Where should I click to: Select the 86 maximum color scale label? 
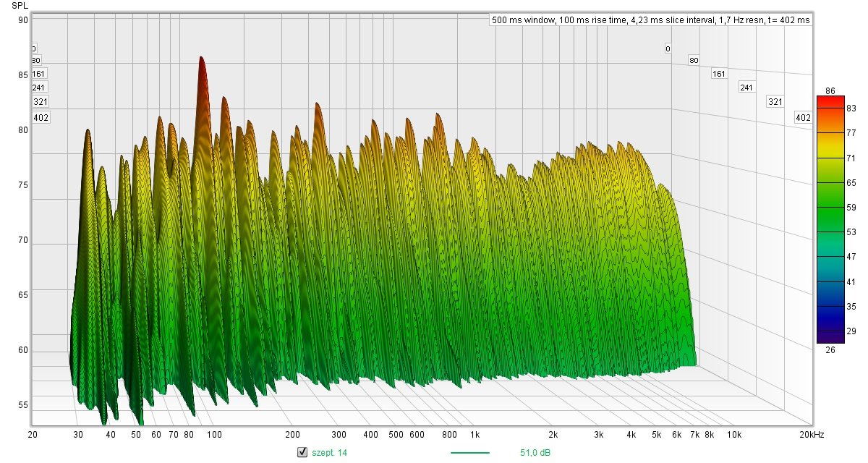(x=830, y=90)
